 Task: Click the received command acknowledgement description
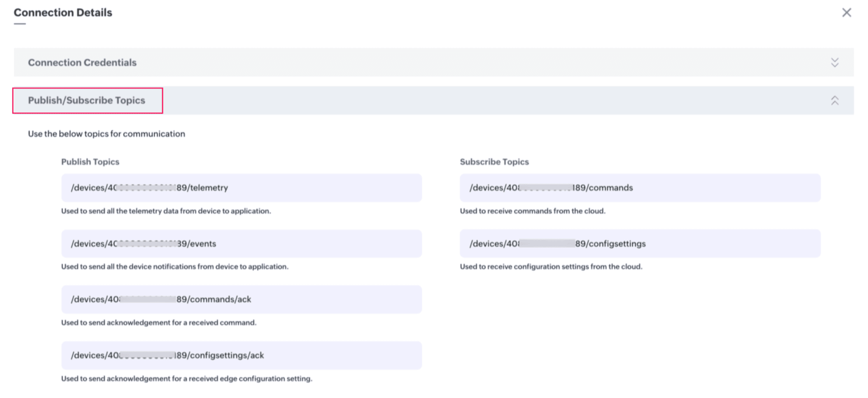(159, 322)
